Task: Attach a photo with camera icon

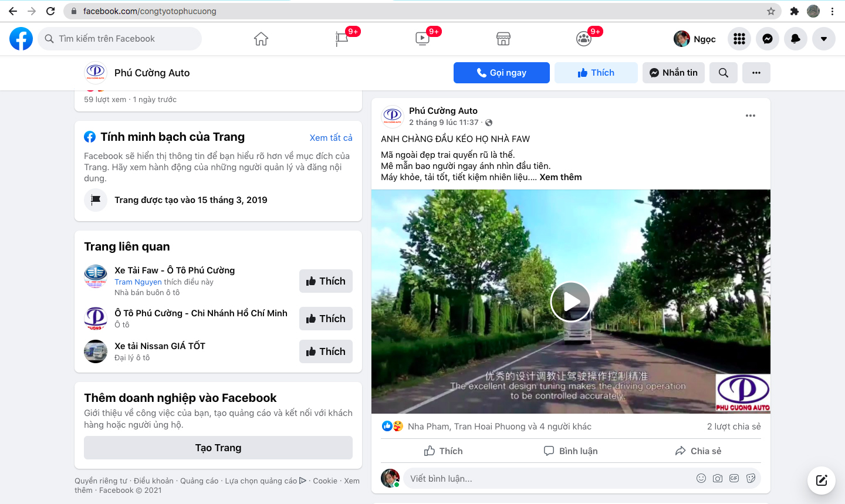Action: coord(718,478)
